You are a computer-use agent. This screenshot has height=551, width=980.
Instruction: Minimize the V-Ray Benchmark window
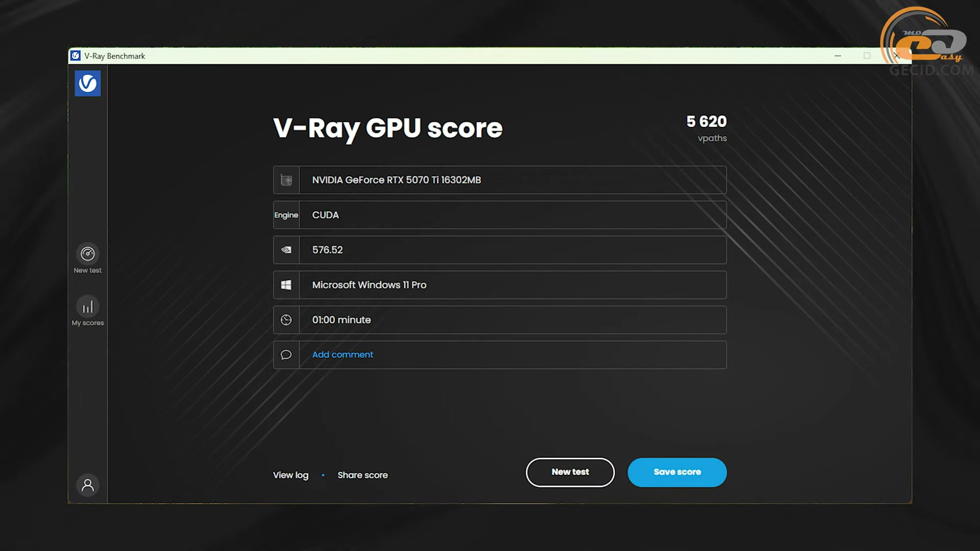tap(838, 56)
